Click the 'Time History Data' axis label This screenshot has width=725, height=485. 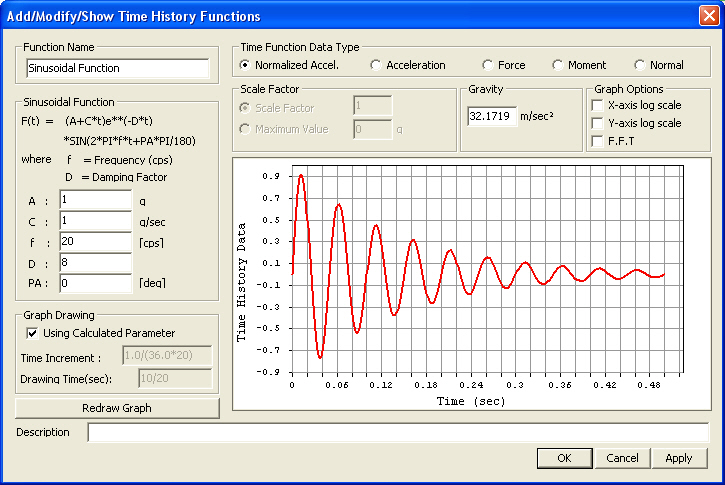pyautogui.click(x=241, y=282)
